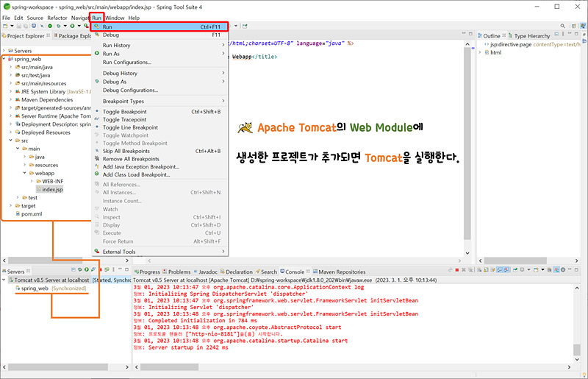Choose Run (Ctrl+F11) from the menu
Screen dimensions: 588x379
[159, 26]
